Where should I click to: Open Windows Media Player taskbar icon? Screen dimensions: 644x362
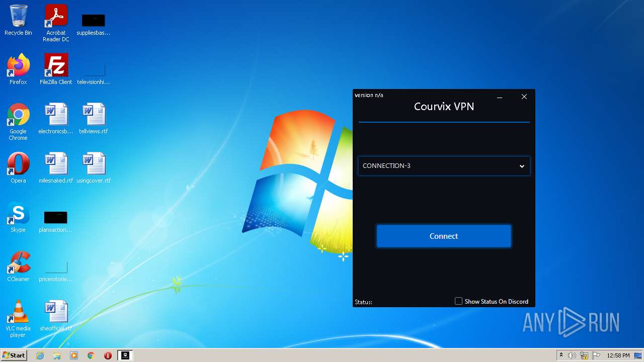[74, 355]
